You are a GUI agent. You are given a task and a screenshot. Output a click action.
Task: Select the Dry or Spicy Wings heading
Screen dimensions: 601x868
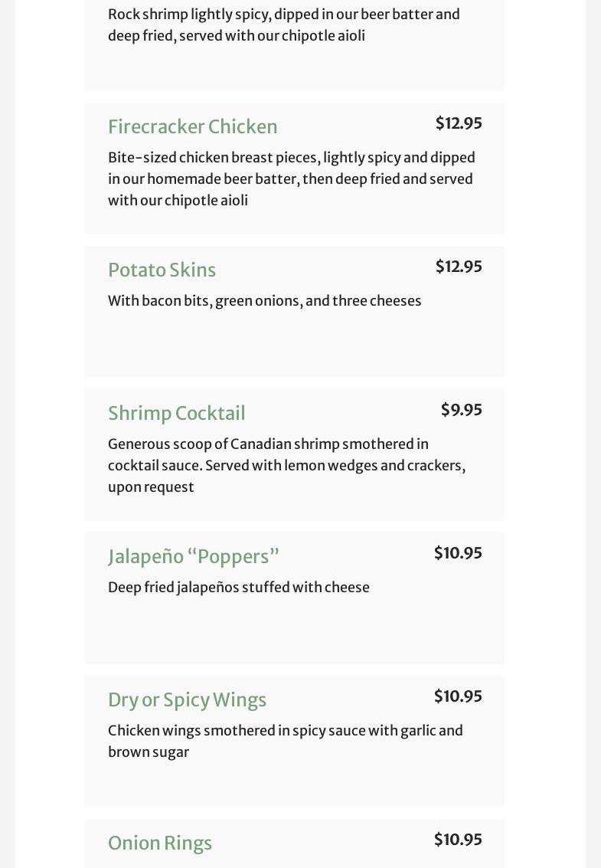(187, 700)
